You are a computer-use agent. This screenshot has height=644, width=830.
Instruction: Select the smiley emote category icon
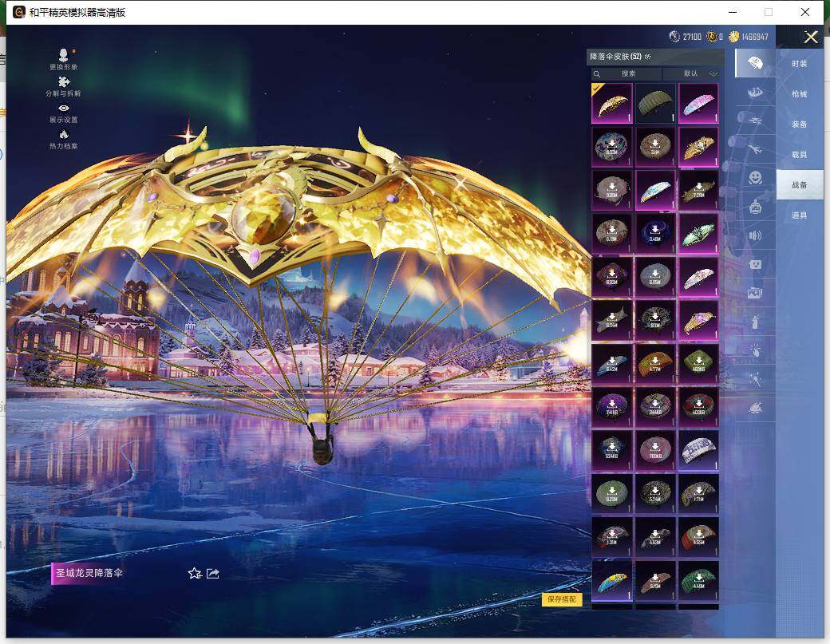click(x=755, y=177)
